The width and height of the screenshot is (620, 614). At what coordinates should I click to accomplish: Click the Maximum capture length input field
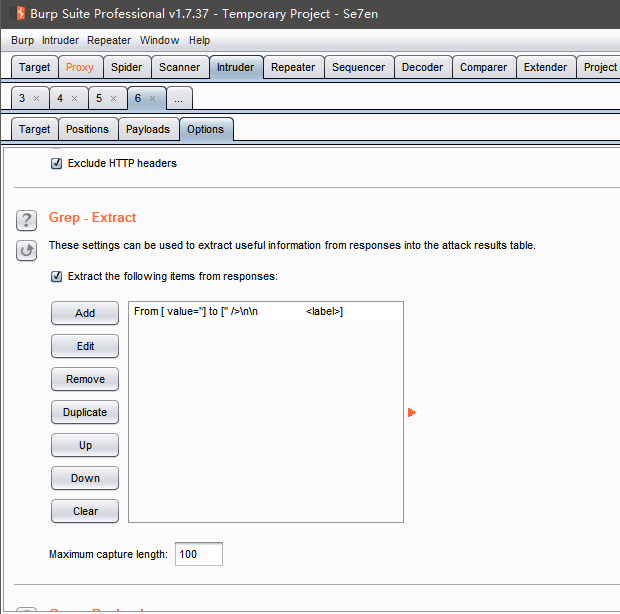[199, 554]
